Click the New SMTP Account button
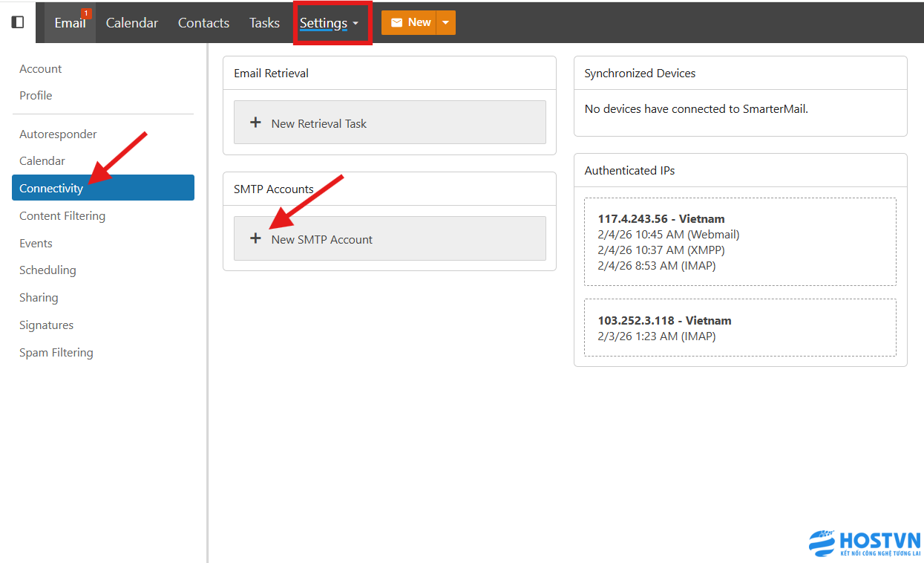The width and height of the screenshot is (924, 563). click(x=390, y=238)
